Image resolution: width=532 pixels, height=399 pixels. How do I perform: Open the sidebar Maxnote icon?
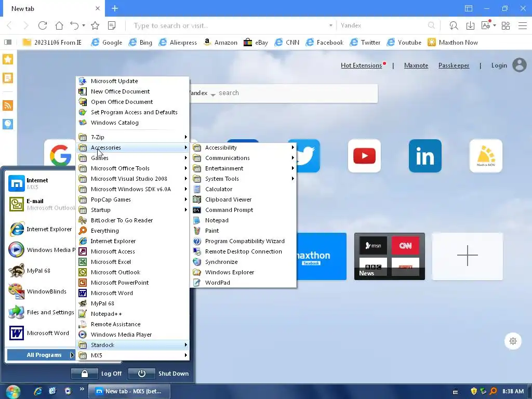pyautogui.click(x=8, y=78)
